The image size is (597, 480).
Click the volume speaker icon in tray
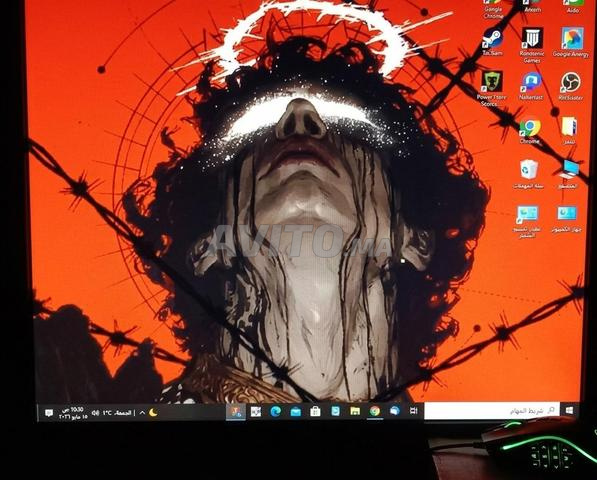pyautogui.click(x=95, y=413)
